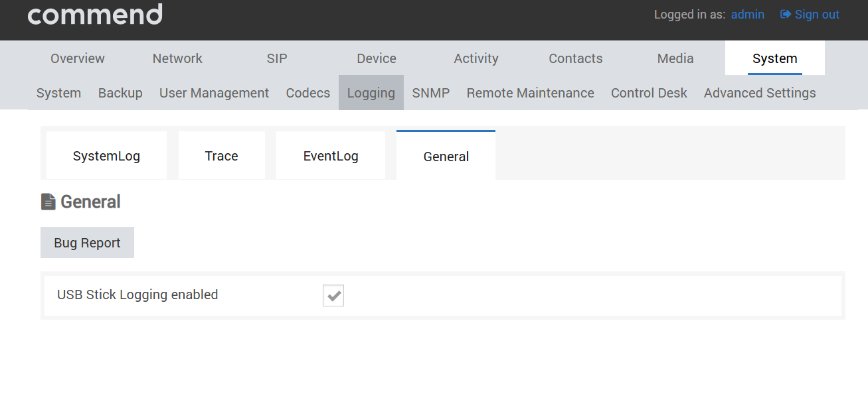Open the Overview main tab
The image size is (868, 396).
78,58
